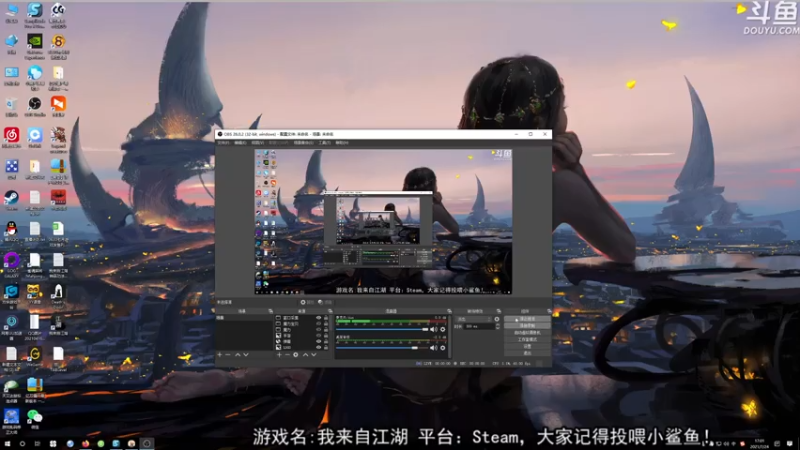Viewport: 800px width, 450px height.
Task: Click the transition duration stepper arrows
Action: 497,327
